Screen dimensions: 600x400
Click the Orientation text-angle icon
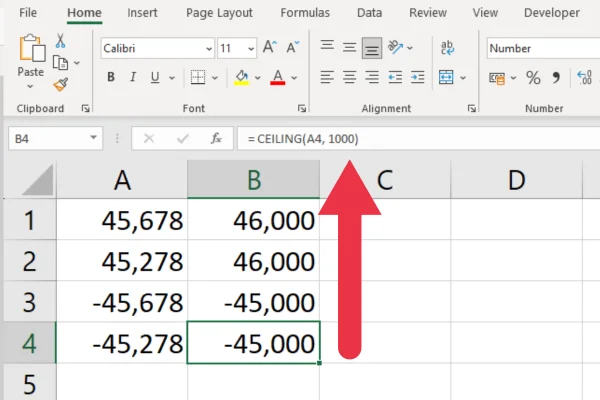click(395, 47)
